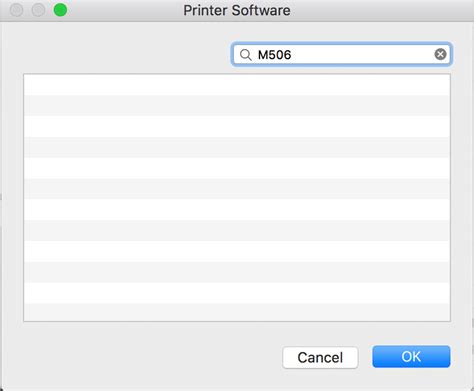
Task: Click the green zoom window button
Action: [x=60, y=10]
